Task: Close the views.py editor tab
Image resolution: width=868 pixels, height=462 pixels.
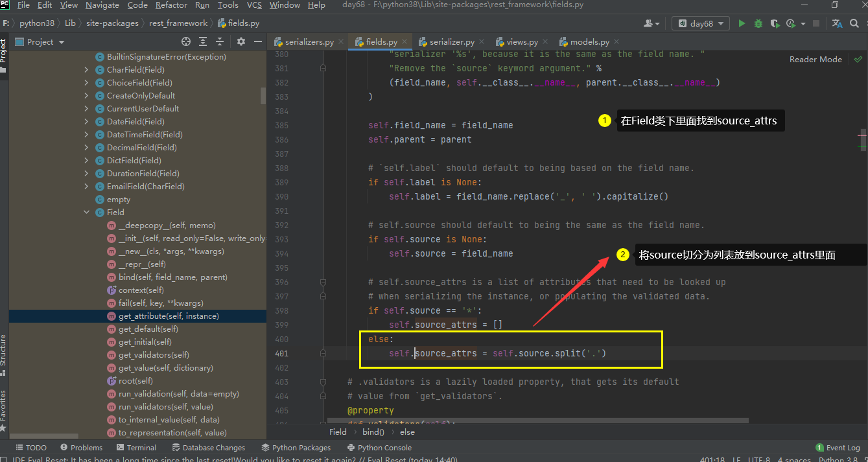Action: 545,42
